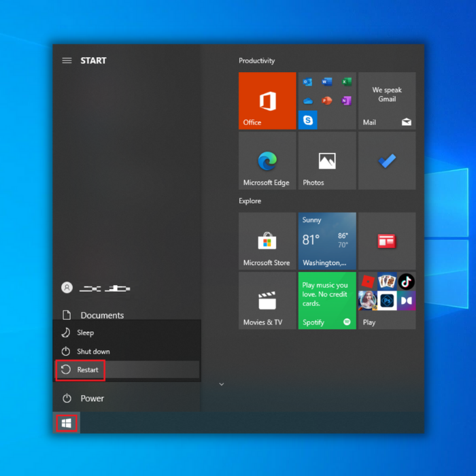Open the red News tile
This screenshot has width=476, height=476.
coord(387,241)
